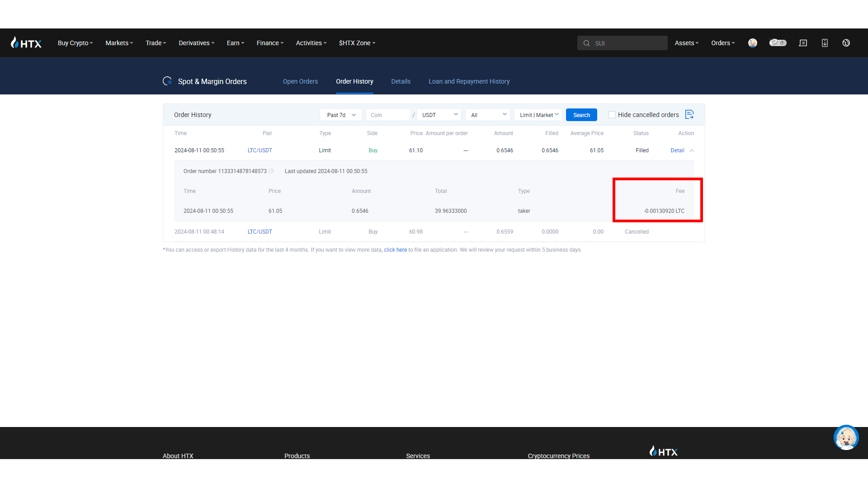Open the user profile avatar

coord(753,43)
